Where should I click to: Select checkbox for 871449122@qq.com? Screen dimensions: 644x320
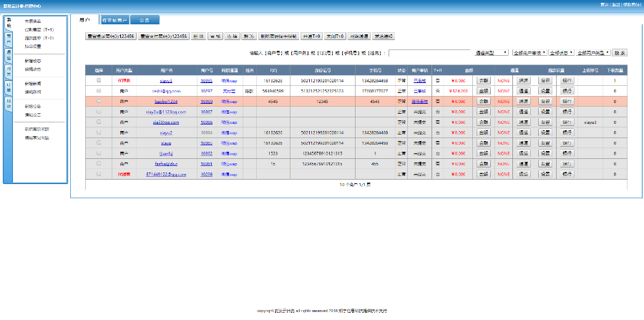(x=99, y=174)
